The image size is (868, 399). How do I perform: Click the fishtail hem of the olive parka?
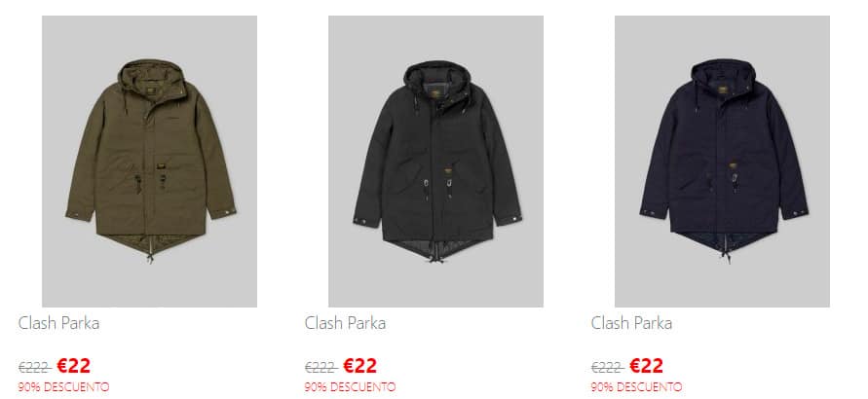coord(151,243)
